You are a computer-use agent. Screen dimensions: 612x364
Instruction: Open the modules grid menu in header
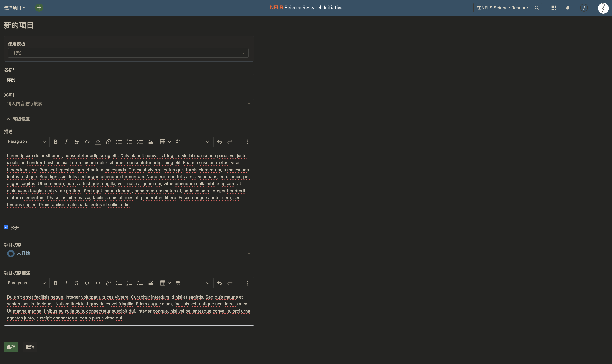[x=554, y=8]
